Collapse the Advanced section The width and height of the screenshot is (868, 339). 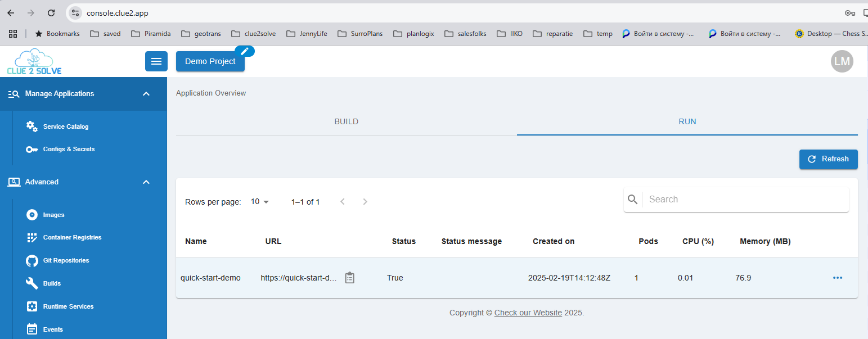click(146, 182)
